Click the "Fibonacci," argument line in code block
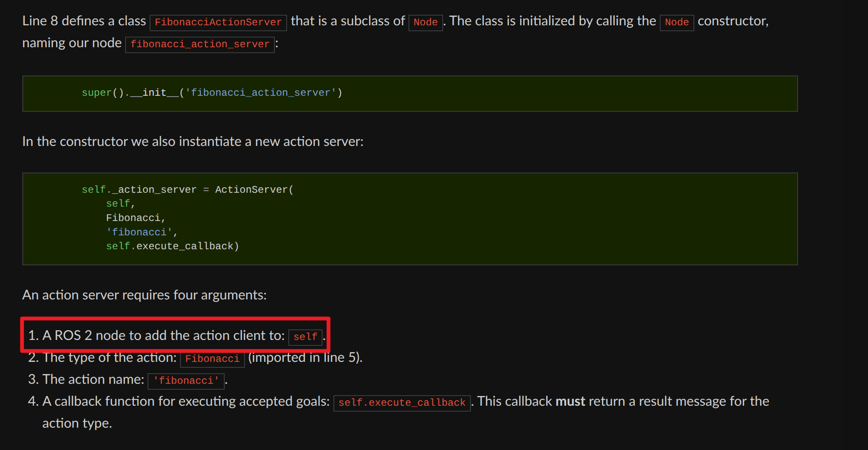This screenshot has height=450, width=868. tap(135, 218)
